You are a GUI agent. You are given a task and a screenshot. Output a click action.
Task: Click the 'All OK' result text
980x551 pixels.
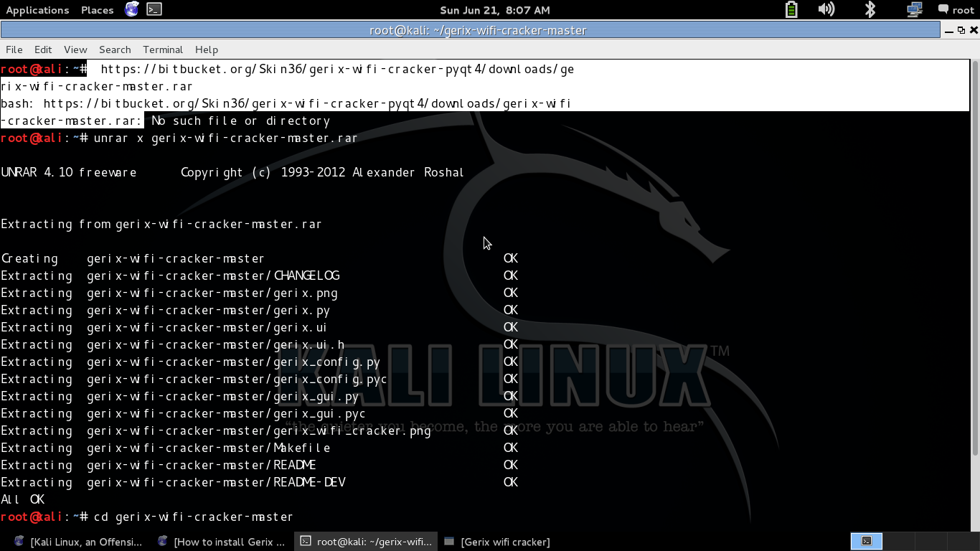click(x=23, y=499)
